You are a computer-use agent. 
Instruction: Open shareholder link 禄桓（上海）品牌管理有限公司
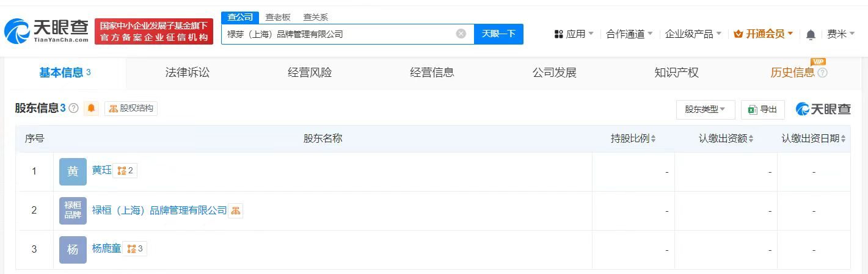click(159, 211)
